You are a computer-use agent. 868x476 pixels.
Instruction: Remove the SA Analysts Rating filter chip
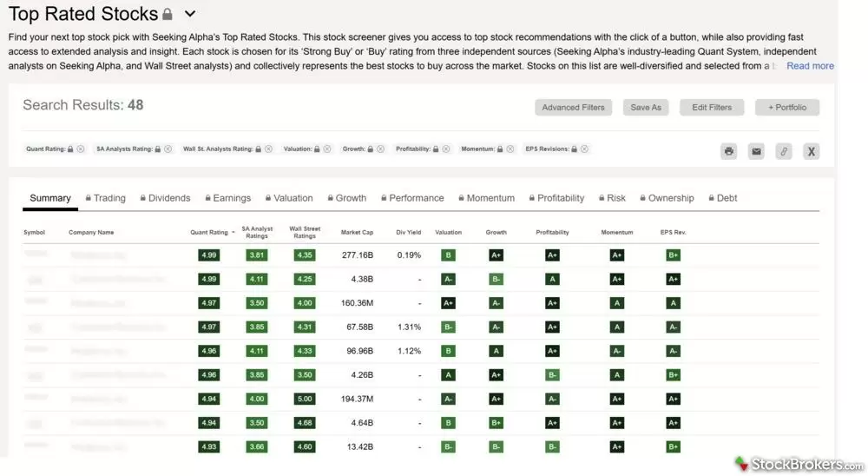point(168,149)
